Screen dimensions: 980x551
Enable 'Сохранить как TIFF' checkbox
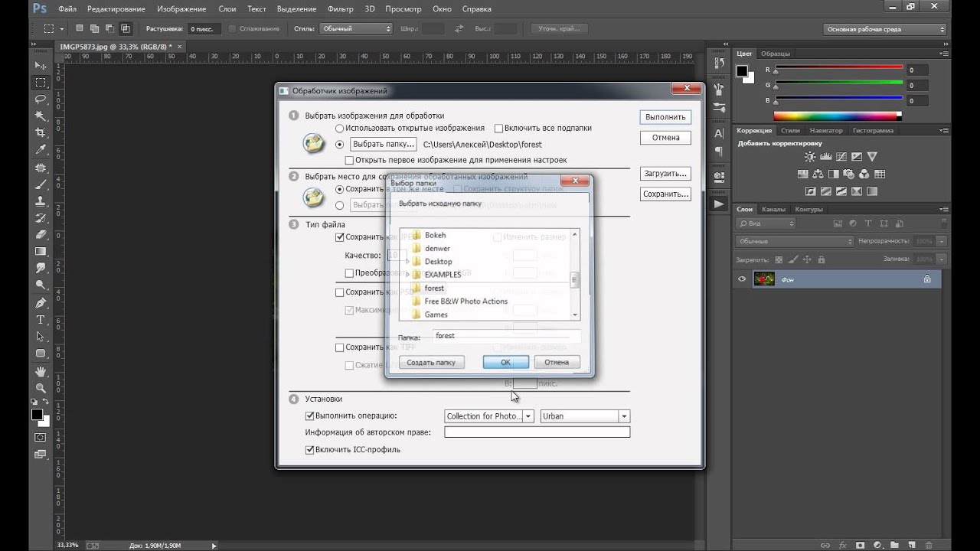[x=340, y=347]
